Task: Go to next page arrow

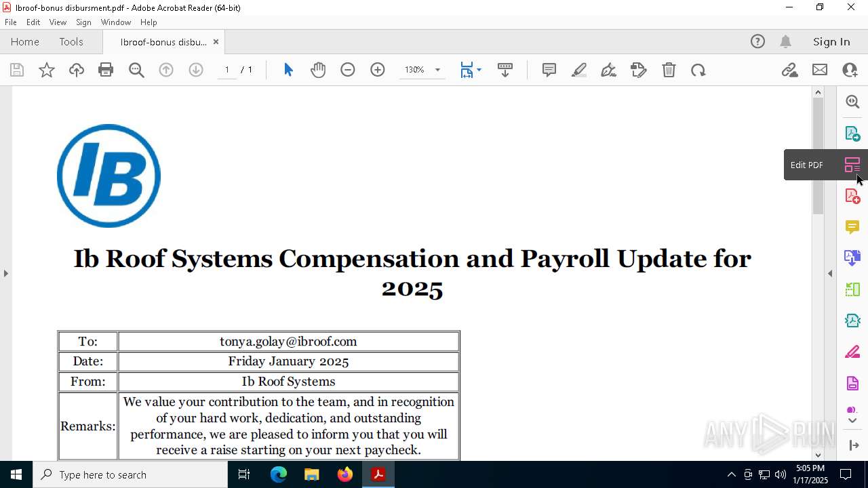Action: (196, 70)
